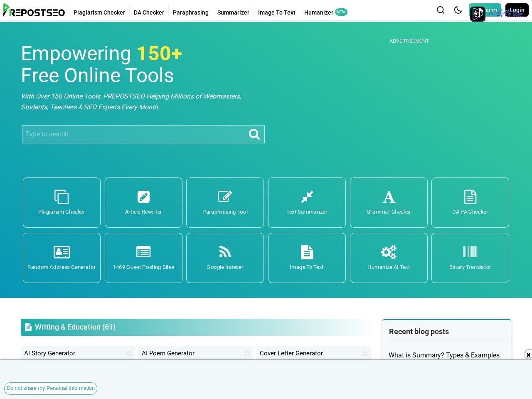
Task: Open the Text Summarizer card
Action: point(307,202)
